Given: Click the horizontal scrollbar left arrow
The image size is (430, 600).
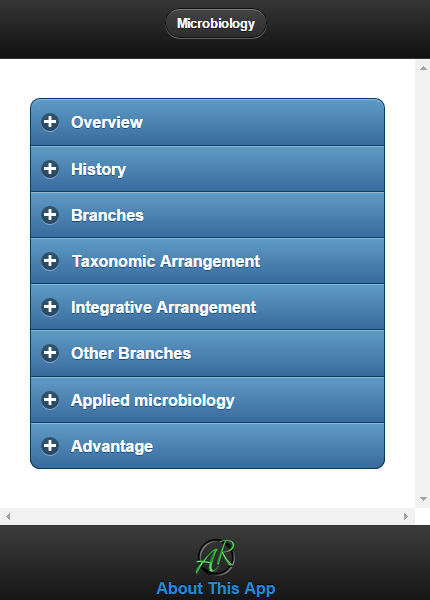Looking at the screenshot, I should coord(8,516).
